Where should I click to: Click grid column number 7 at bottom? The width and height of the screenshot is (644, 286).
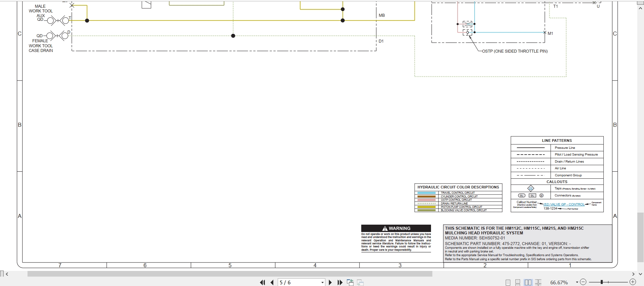pos(60,265)
